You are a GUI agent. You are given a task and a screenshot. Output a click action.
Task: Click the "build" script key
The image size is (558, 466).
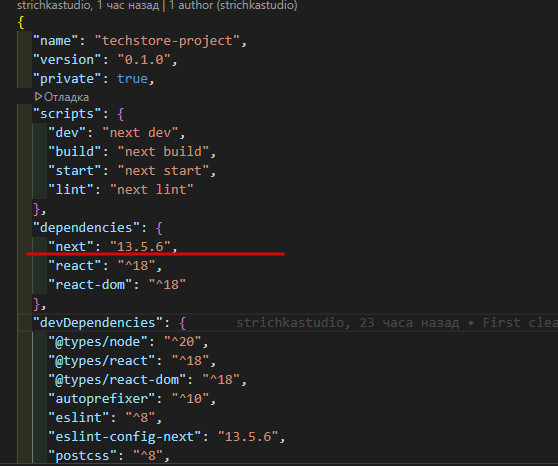click(74, 152)
